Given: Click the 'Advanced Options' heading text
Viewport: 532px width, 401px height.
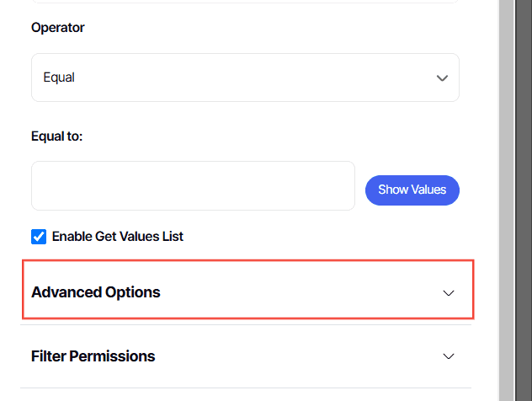Looking at the screenshot, I should pos(95,292).
